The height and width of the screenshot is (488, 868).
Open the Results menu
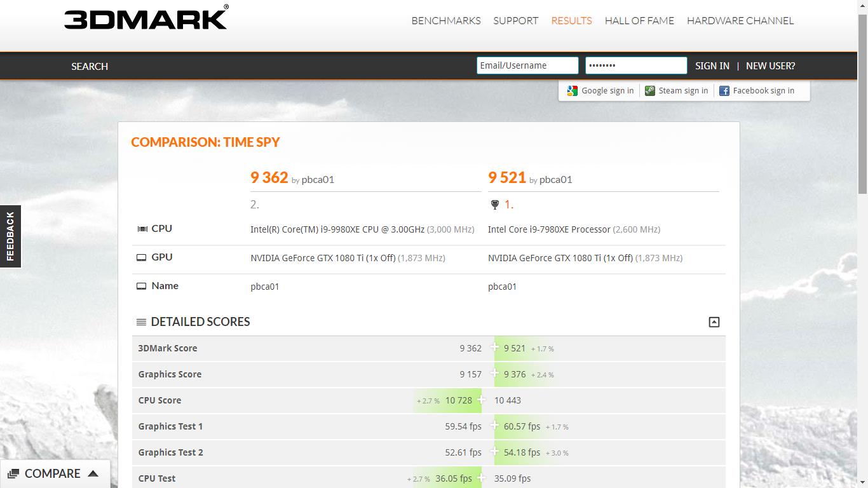click(x=571, y=20)
